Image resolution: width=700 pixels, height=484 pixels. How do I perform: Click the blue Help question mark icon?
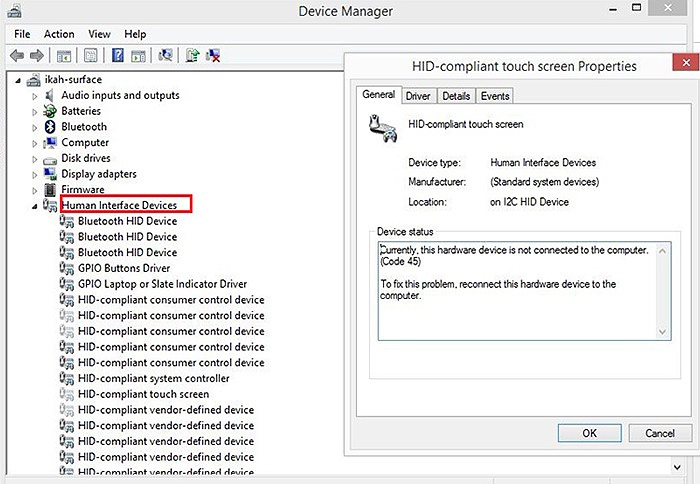click(117, 56)
